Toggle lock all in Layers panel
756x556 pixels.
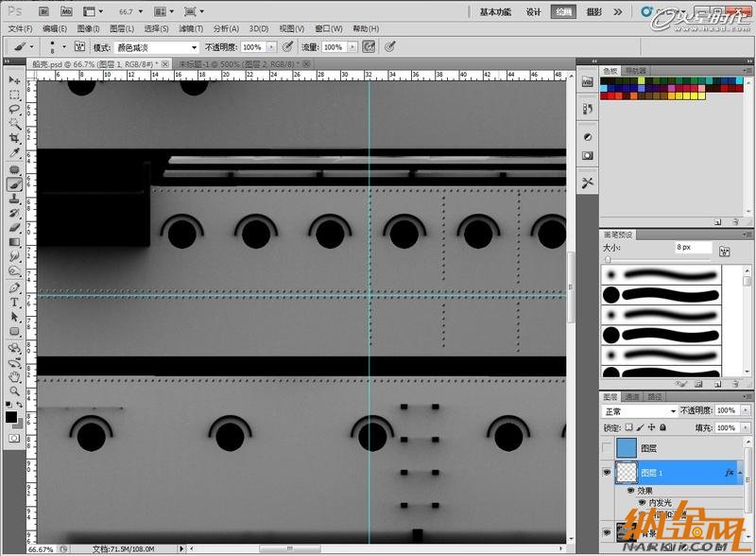663,427
